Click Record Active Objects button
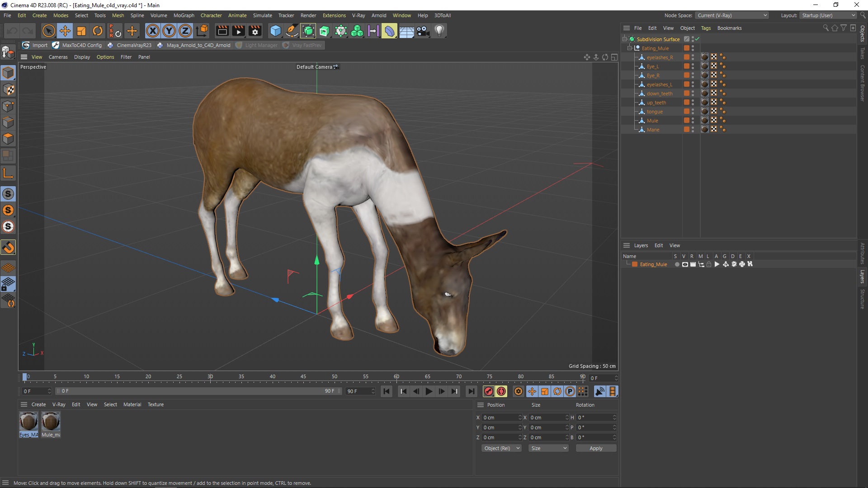The image size is (868, 488). [x=488, y=391]
